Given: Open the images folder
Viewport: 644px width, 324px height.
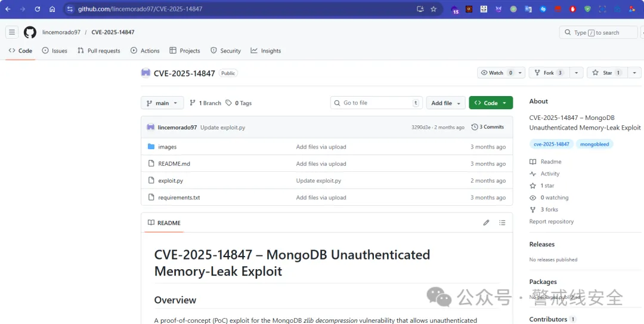Looking at the screenshot, I should [x=167, y=147].
